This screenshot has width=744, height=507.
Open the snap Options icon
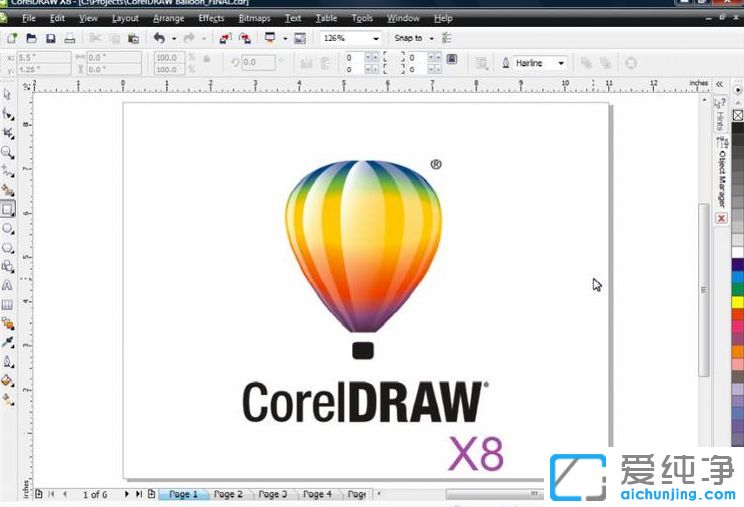point(446,38)
